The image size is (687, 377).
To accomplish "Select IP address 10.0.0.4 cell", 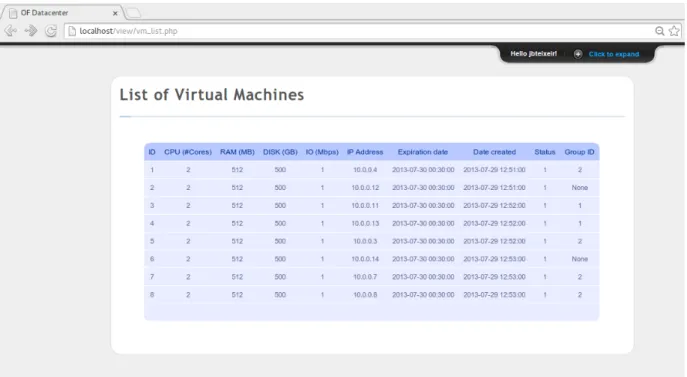I will [365, 170].
